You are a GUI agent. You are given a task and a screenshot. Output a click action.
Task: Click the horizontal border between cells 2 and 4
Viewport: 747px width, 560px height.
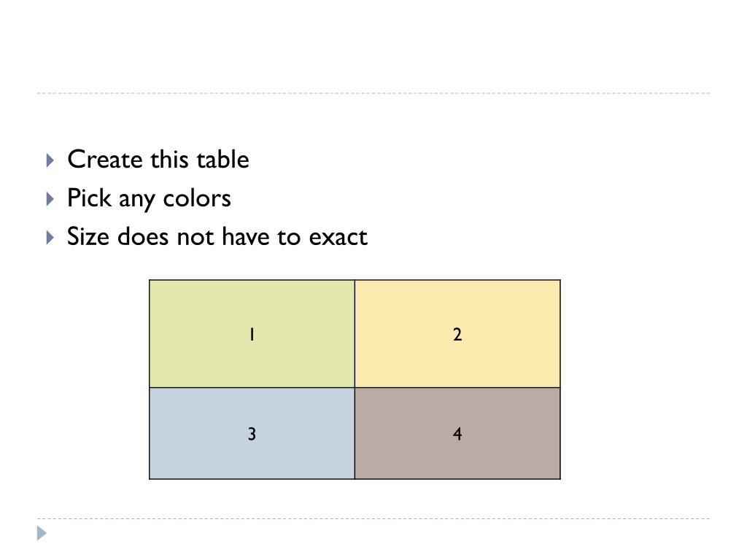click(x=457, y=387)
